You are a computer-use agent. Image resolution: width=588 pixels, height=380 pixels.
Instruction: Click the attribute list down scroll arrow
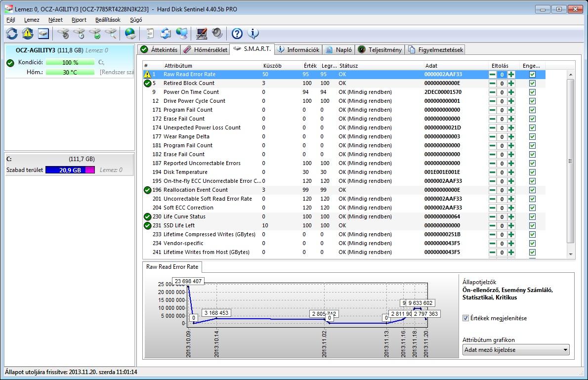570,254
